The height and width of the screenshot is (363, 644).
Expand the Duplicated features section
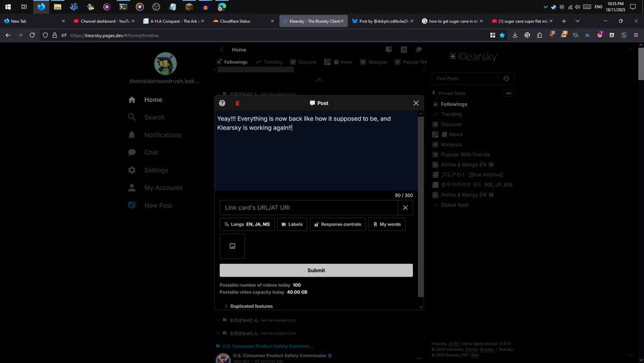click(x=249, y=306)
